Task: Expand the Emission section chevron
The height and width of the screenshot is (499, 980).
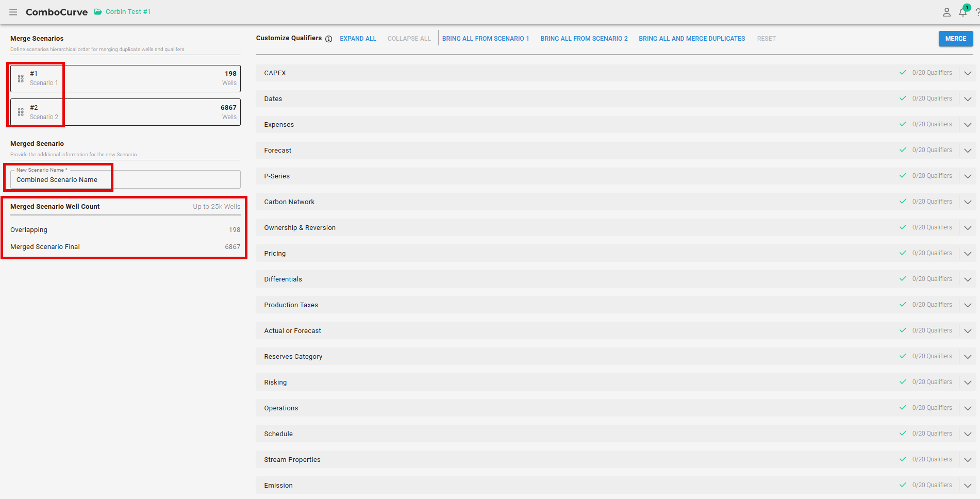Action: pyautogui.click(x=968, y=486)
